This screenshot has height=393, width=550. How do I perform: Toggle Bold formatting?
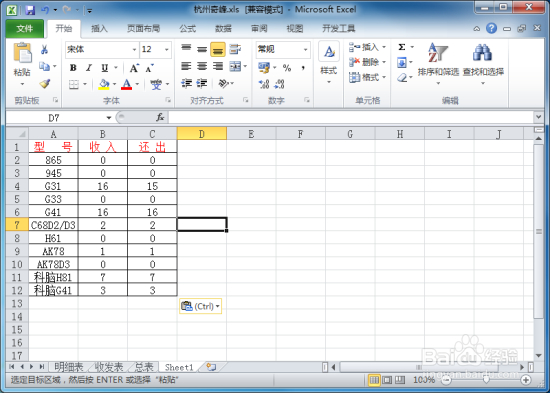[x=73, y=68]
